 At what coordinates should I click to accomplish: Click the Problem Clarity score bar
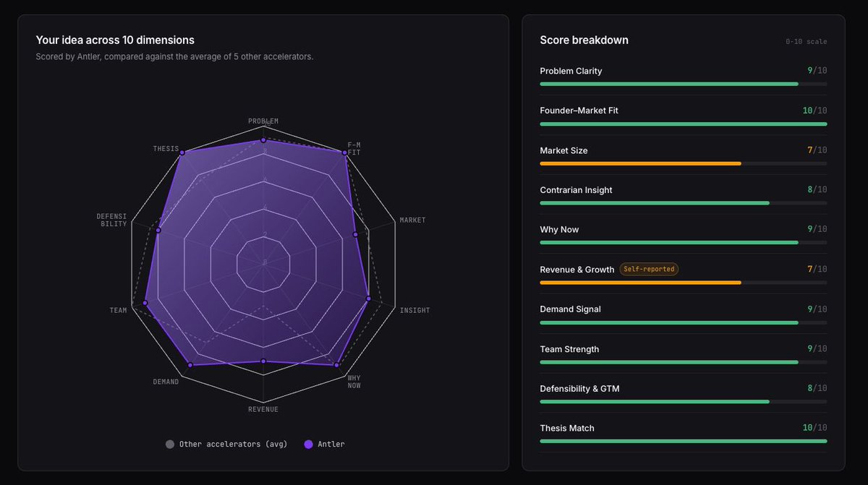684,84
